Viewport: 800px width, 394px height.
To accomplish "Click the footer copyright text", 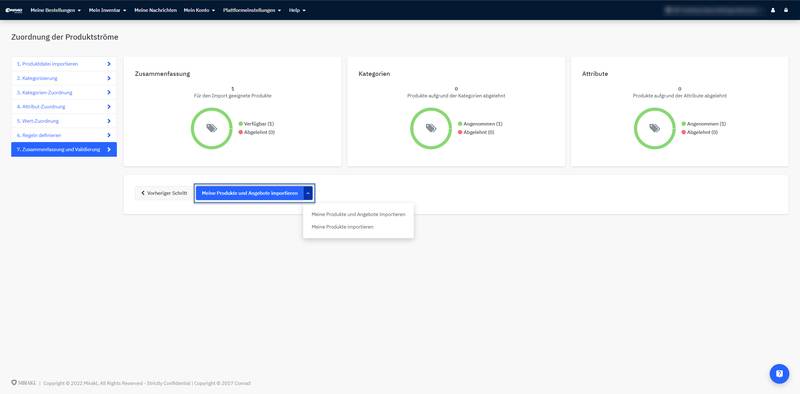I will 146,383.
